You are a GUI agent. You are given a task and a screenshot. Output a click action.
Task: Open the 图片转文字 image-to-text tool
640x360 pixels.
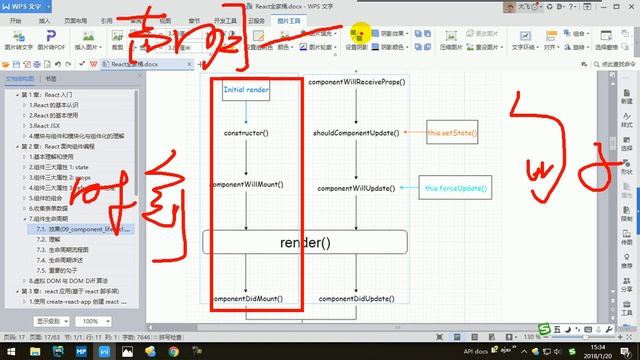[19, 41]
